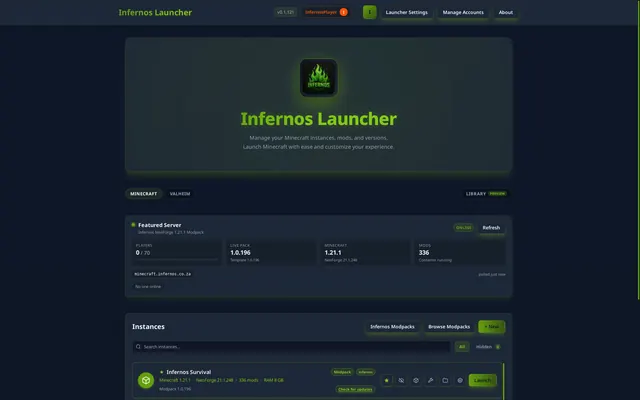Screen dimensions: 640x400
Task: Launch the Infernos Survival instance
Action: (x=482, y=380)
